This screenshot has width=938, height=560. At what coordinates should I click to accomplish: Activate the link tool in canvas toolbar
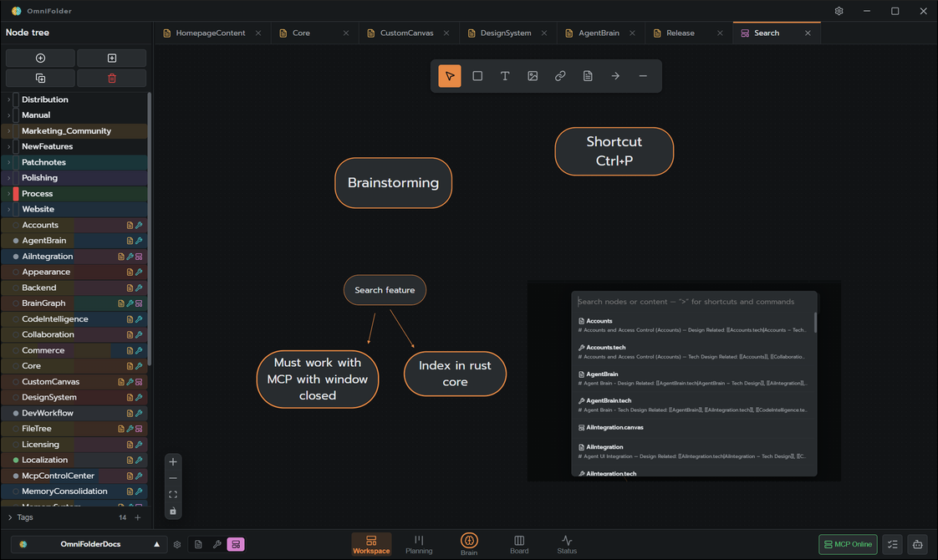coord(560,76)
